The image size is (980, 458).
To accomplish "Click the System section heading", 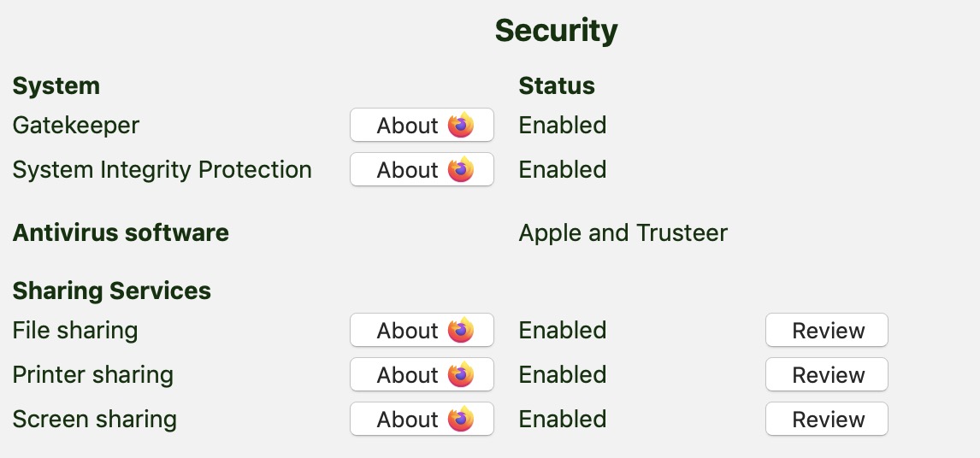I will click(56, 85).
